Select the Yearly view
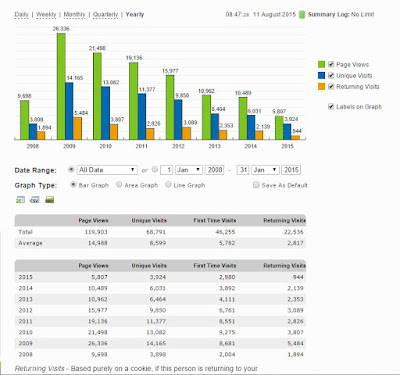The width and height of the screenshot is (400, 375). click(135, 15)
